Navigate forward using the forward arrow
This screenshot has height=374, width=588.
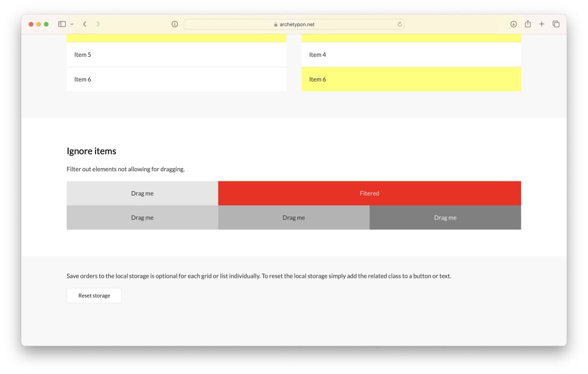(98, 24)
